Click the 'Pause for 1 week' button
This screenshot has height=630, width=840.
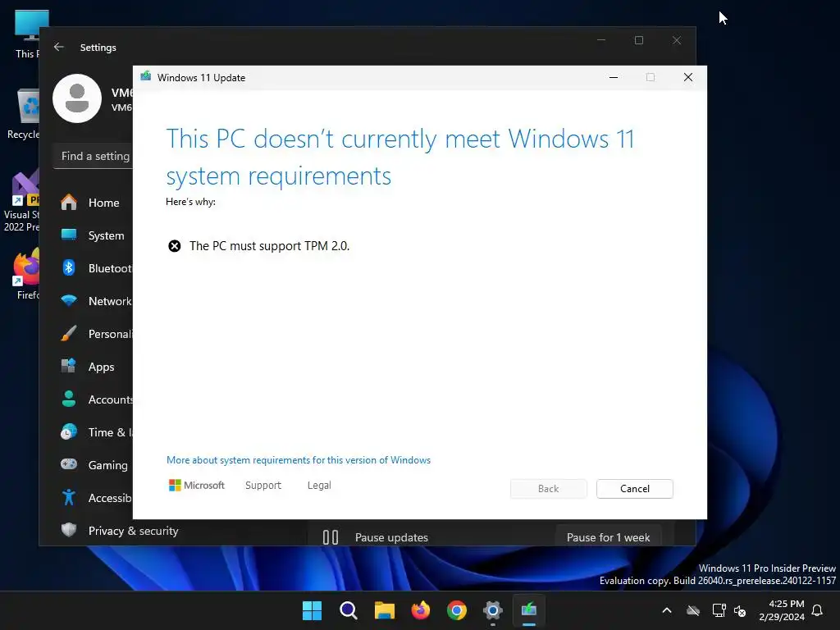click(608, 537)
